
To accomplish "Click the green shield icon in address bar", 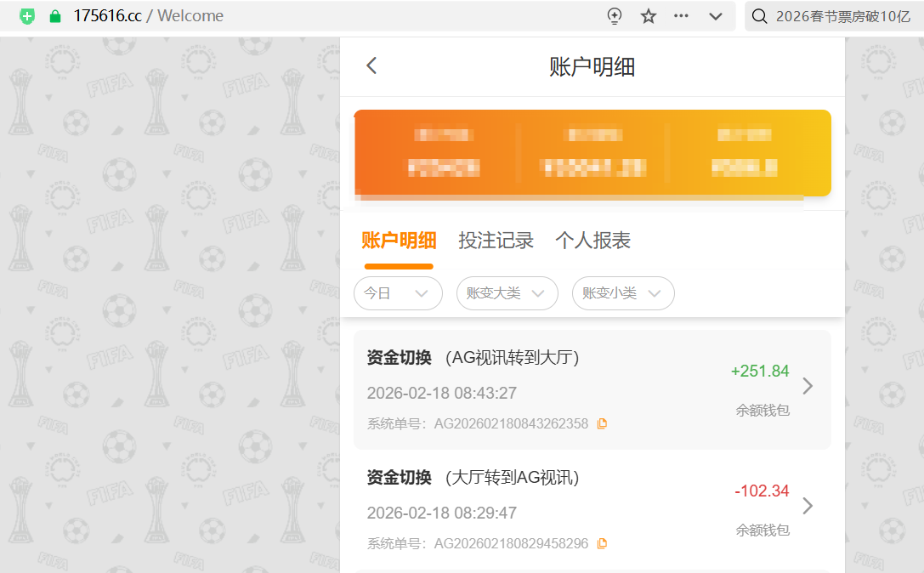I will point(28,16).
